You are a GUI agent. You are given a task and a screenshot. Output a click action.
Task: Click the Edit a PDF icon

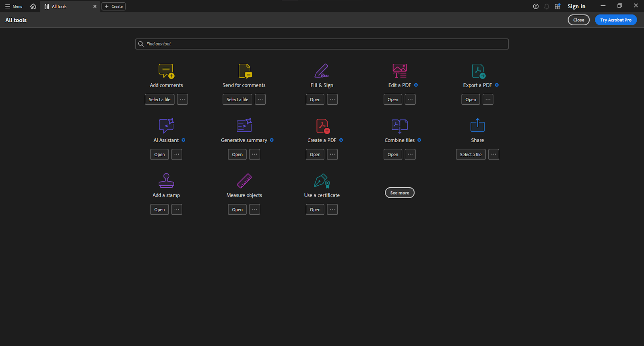tap(400, 71)
